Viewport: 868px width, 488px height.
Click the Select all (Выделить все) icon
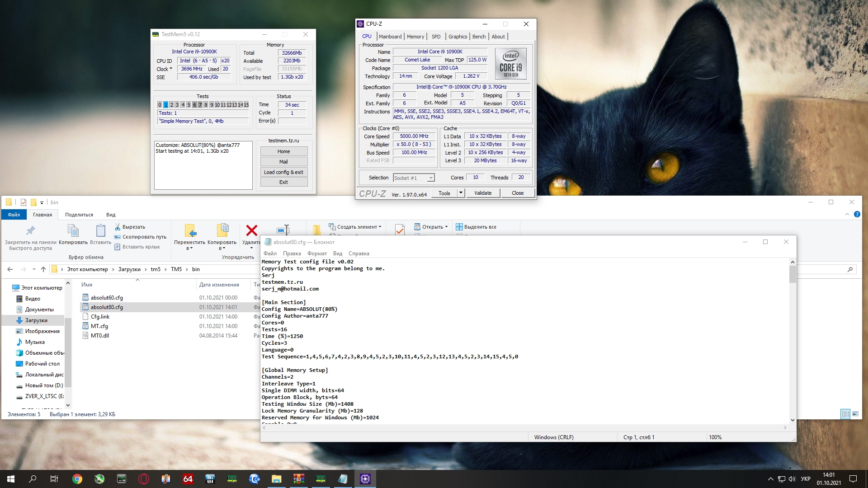click(459, 227)
